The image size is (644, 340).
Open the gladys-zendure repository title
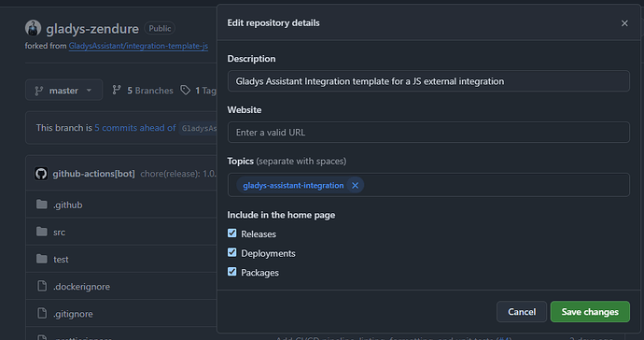92,29
